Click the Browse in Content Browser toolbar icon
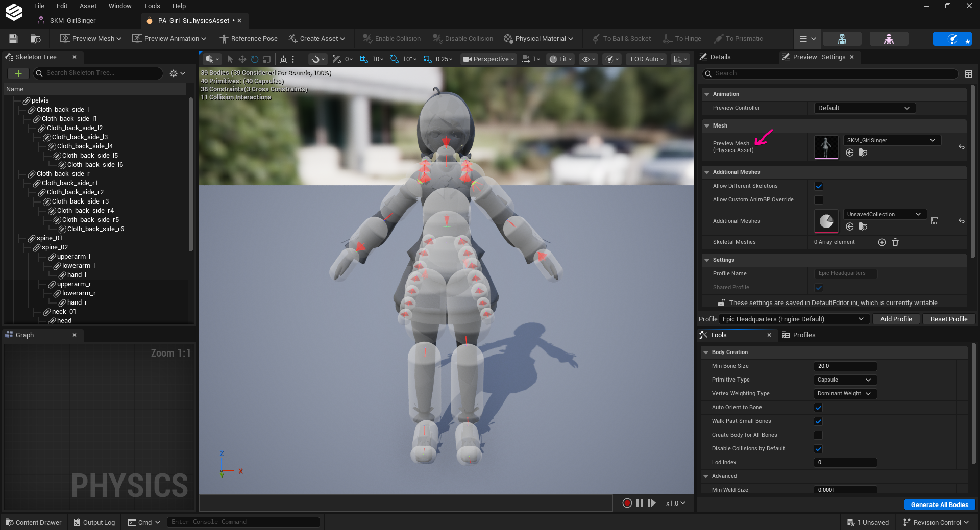Screen dimensions: 980x530 (x=35, y=39)
